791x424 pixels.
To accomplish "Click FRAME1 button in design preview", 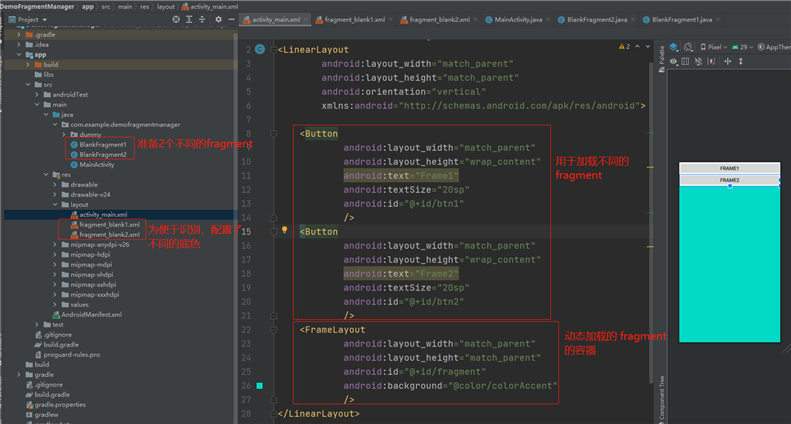I will pos(729,168).
